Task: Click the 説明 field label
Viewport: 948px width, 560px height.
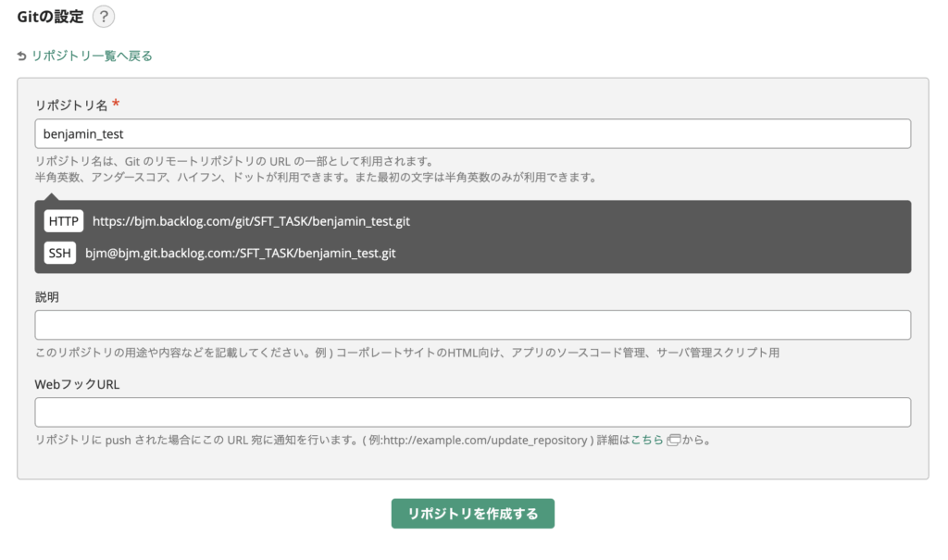Action: 47,297
